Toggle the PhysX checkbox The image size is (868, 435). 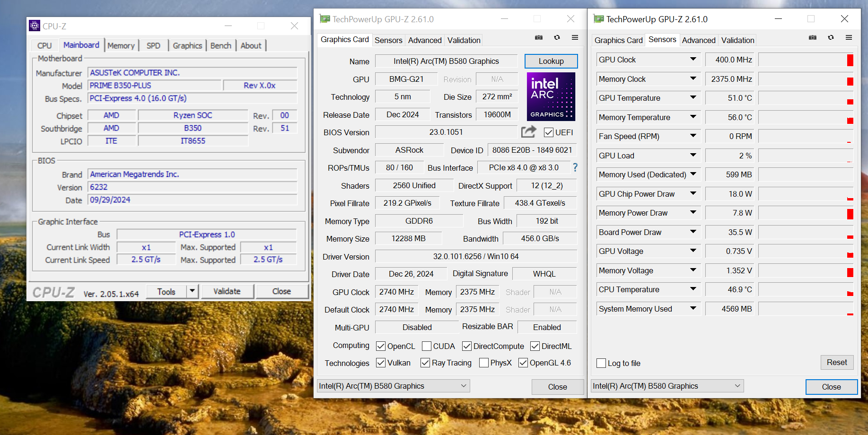[484, 363]
